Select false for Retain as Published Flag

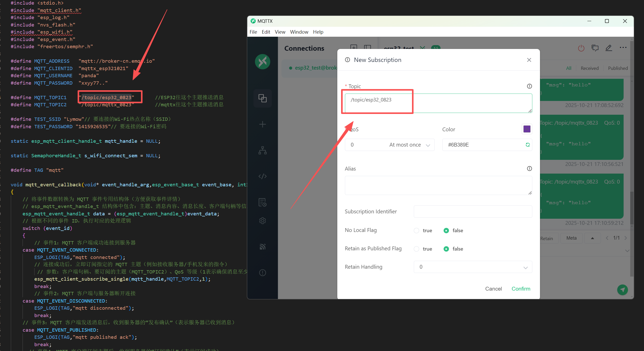pyautogui.click(x=446, y=249)
